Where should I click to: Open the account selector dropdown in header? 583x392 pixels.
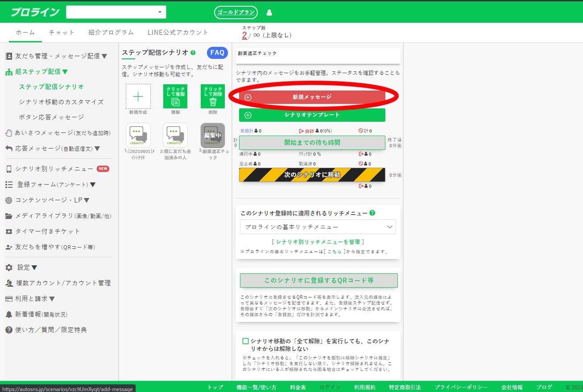[116, 12]
